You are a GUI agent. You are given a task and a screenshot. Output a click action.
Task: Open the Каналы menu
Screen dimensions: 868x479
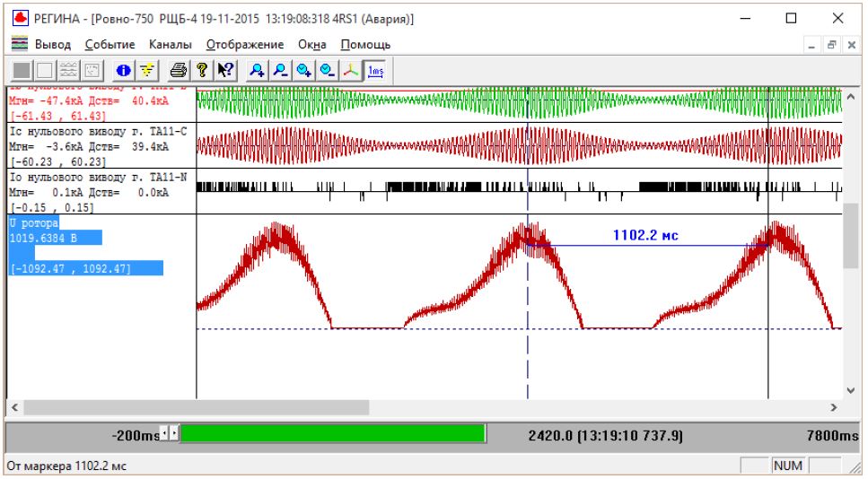point(170,44)
